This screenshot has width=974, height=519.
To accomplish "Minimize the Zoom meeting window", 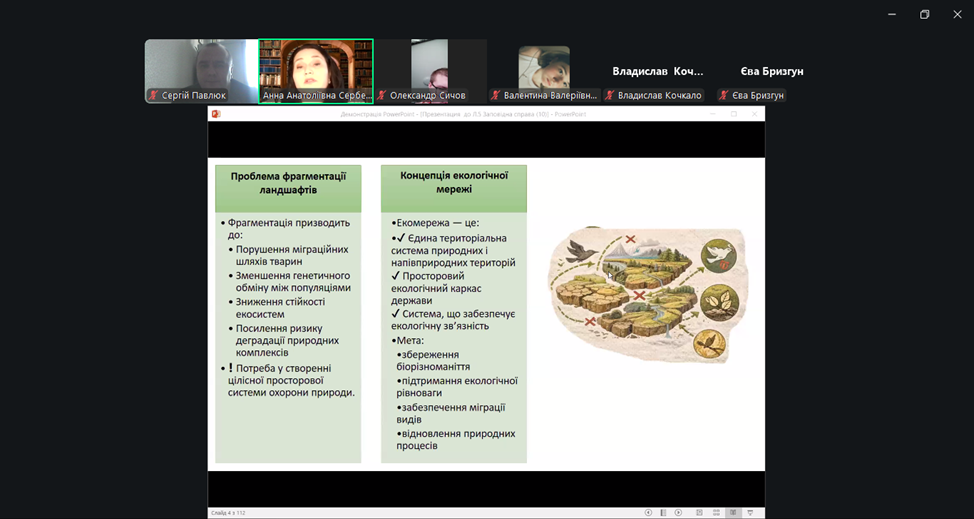I will [892, 15].
